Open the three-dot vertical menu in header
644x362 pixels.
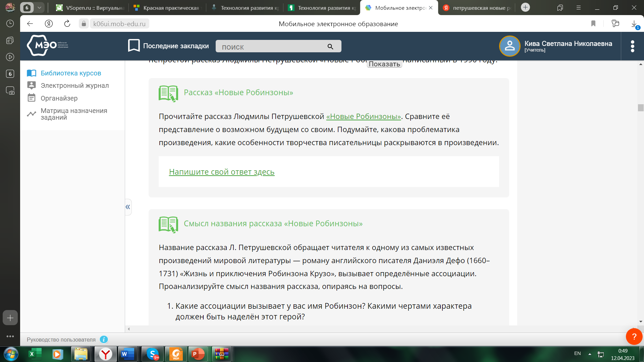[x=632, y=46]
